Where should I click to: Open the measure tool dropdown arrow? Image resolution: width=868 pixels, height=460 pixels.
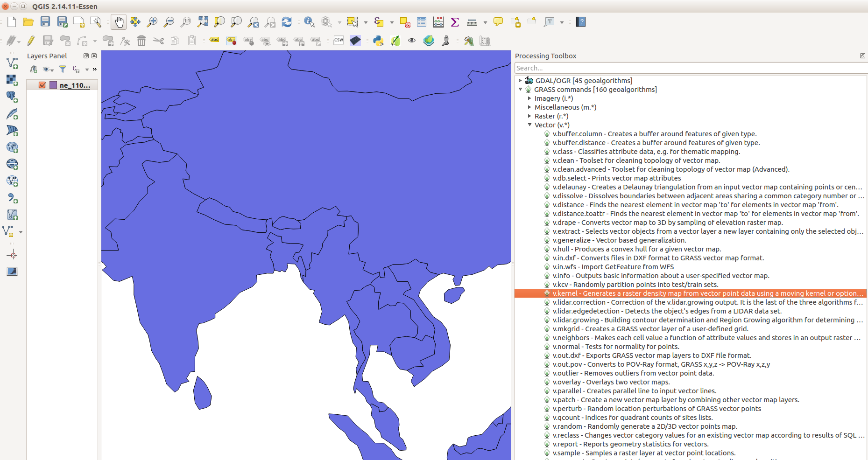click(485, 22)
